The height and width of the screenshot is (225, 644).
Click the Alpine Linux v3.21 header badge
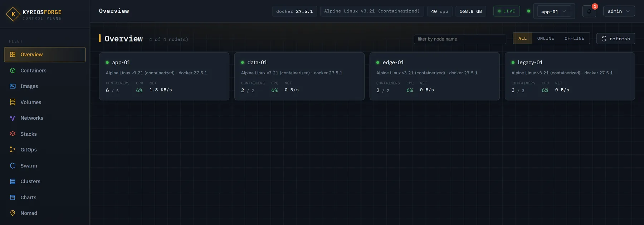point(372,11)
